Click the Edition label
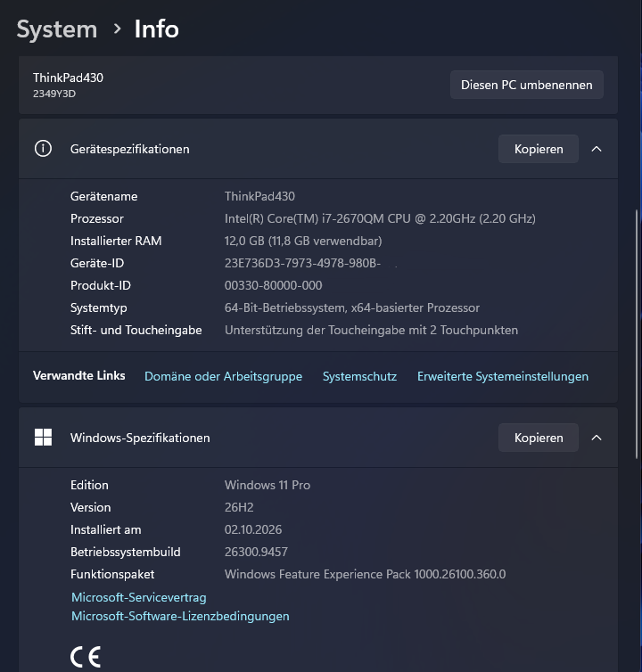 click(x=89, y=485)
